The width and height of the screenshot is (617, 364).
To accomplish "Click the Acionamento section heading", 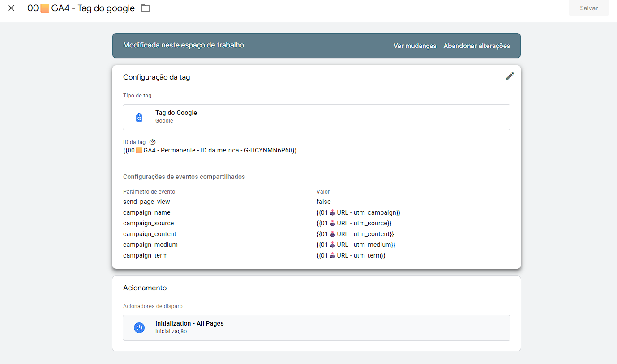I will tap(145, 288).
